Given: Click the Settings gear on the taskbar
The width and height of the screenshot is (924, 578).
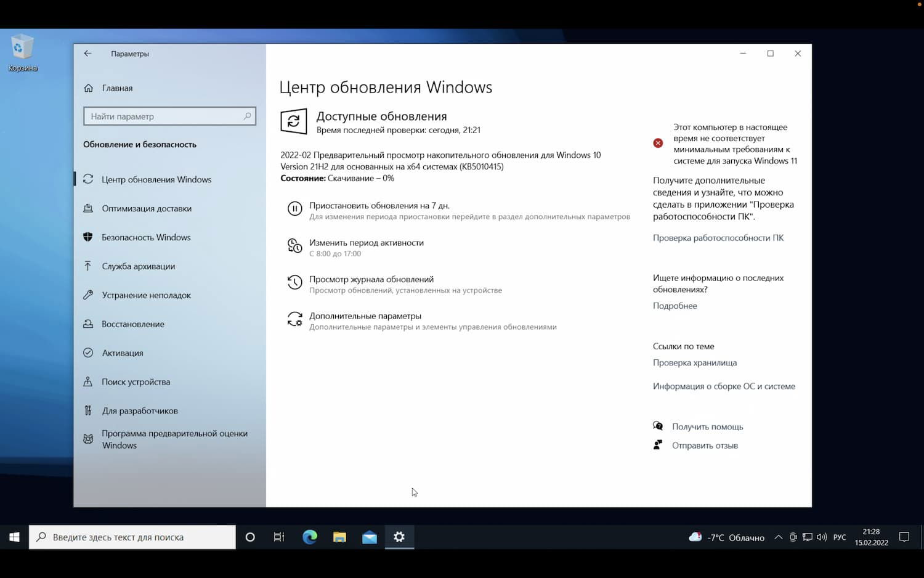Looking at the screenshot, I should pyautogui.click(x=399, y=537).
